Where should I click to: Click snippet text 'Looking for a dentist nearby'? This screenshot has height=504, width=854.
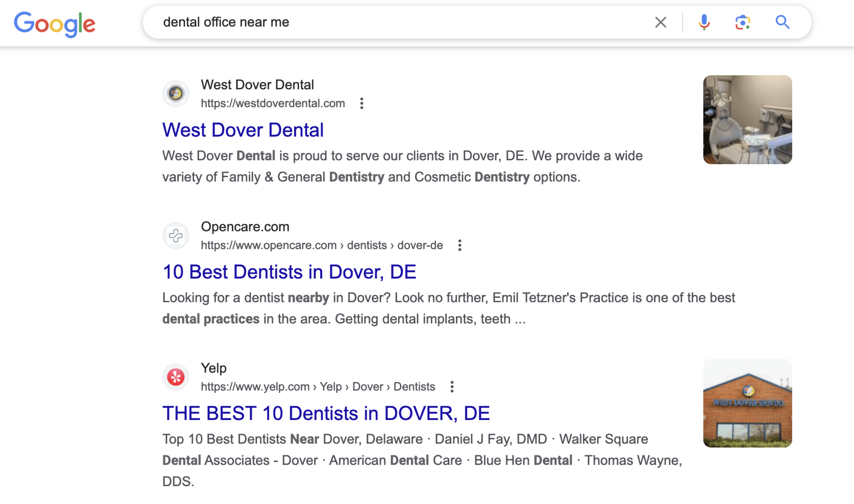tap(246, 298)
